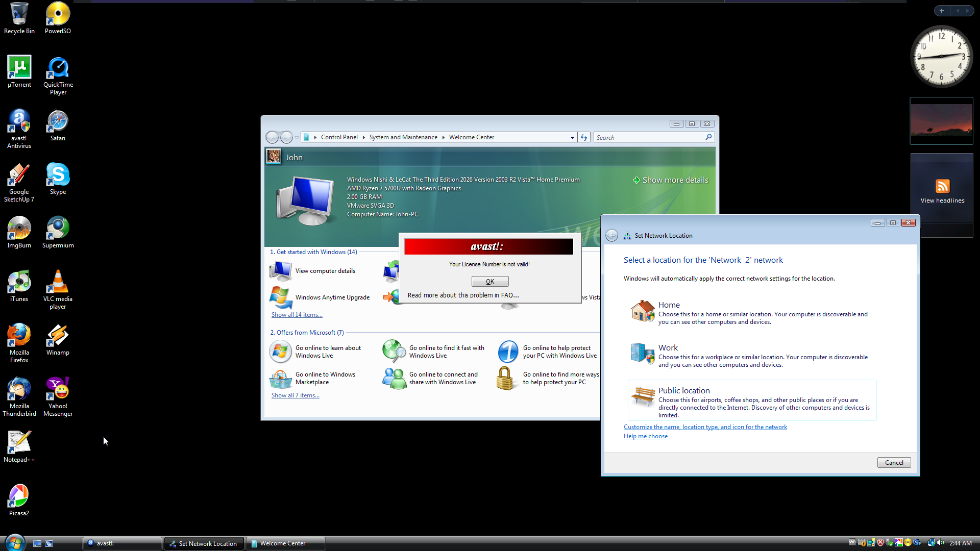
Task: Open Read more about this problem in FAQ
Action: [x=463, y=295]
